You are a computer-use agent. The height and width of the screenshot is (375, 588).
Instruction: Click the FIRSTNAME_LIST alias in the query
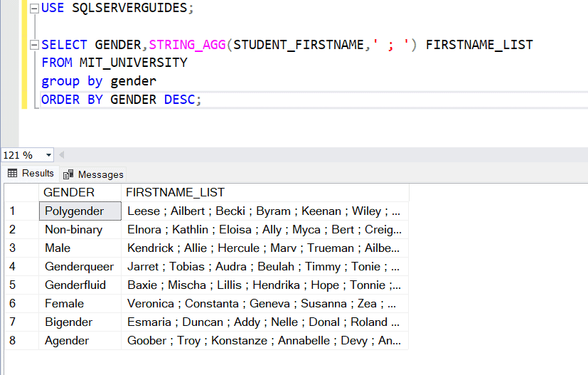[x=479, y=45]
